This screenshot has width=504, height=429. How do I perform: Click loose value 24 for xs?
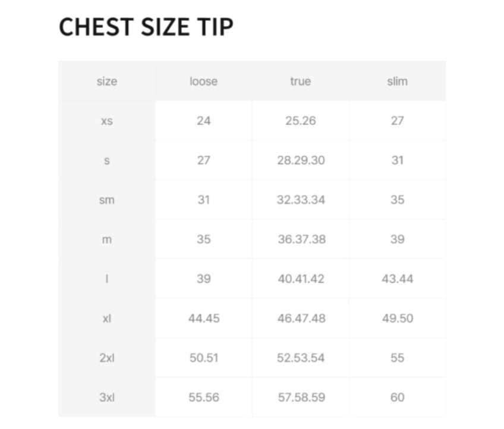tap(203, 121)
